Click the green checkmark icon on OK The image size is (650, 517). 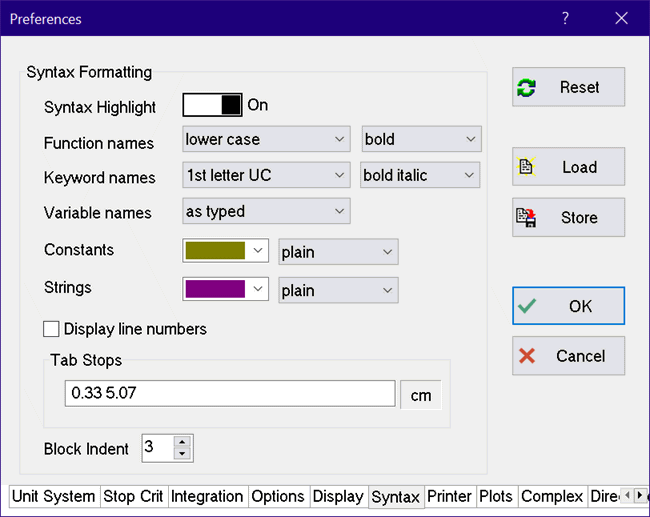click(527, 306)
